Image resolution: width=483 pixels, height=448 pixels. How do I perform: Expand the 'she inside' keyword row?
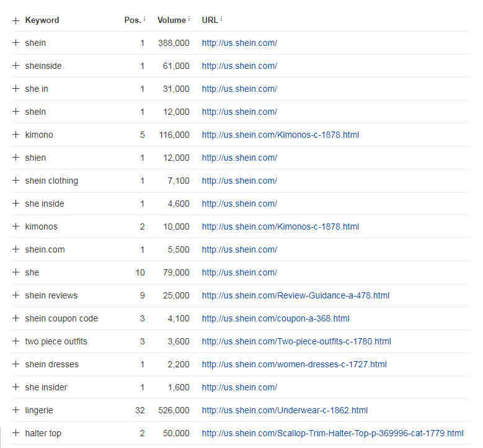16,204
